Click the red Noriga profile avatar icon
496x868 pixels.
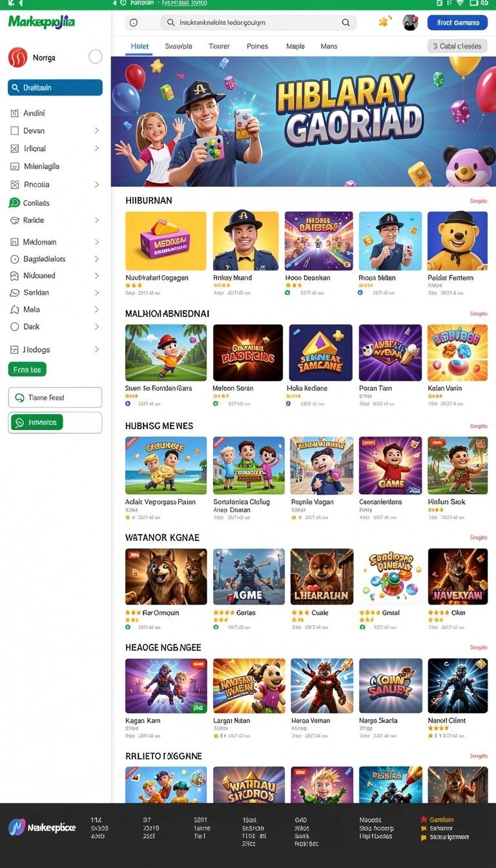(17, 57)
